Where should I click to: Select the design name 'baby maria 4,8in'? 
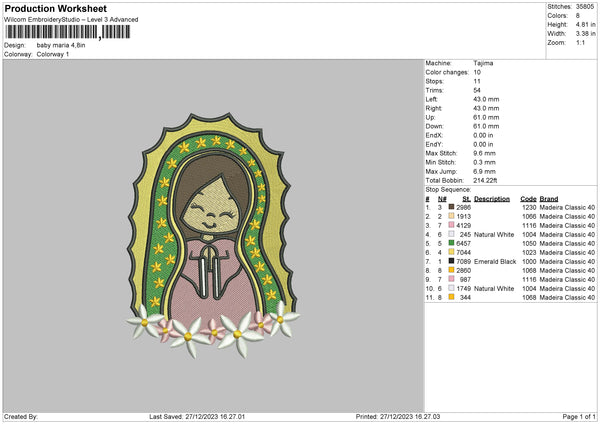61,45
